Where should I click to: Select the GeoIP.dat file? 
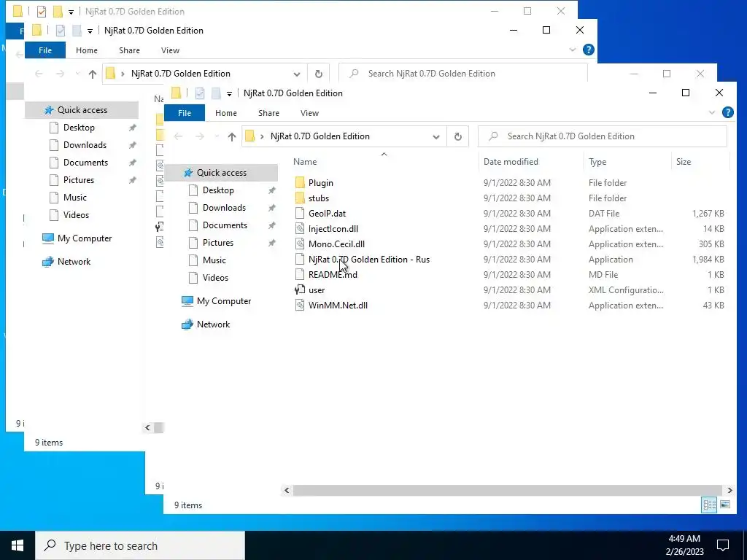pyautogui.click(x=327, y=214)
